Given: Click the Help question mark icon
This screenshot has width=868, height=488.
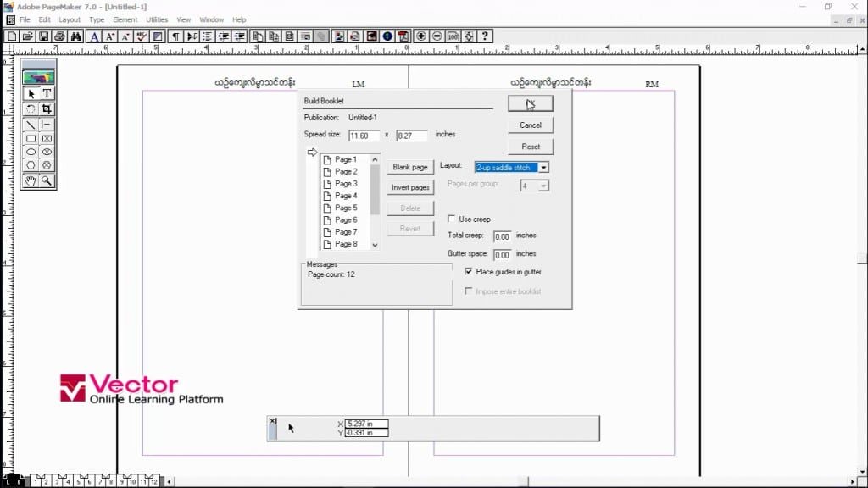Looking at the screenshot, I should pyautogui.click(x=486, y=36).
